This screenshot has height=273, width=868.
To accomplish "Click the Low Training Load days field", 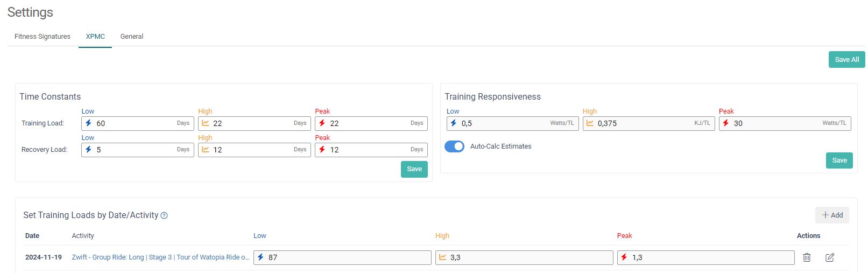I will 135,123.
